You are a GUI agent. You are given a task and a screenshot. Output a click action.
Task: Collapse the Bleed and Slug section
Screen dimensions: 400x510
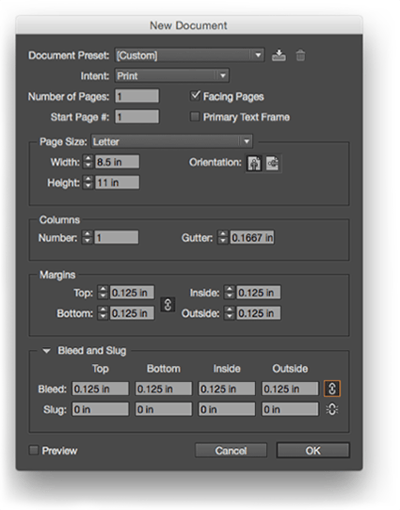(46, 351)
